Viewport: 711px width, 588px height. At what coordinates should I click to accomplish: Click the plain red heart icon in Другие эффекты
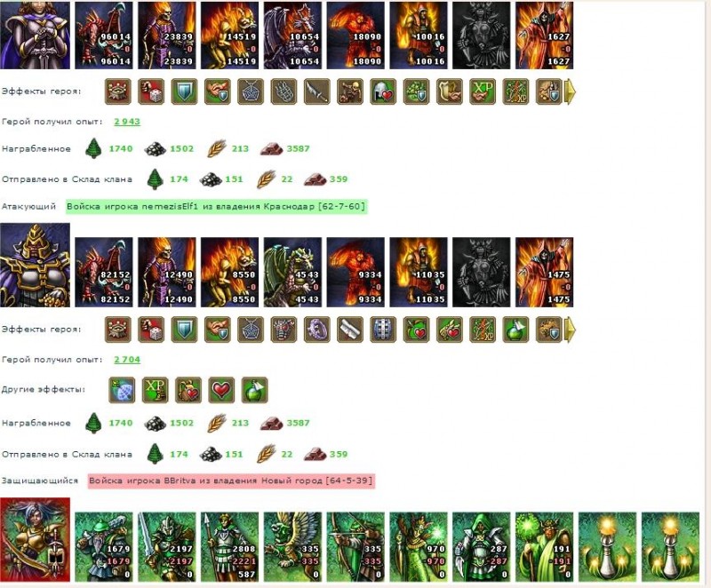tap(221, 390)
